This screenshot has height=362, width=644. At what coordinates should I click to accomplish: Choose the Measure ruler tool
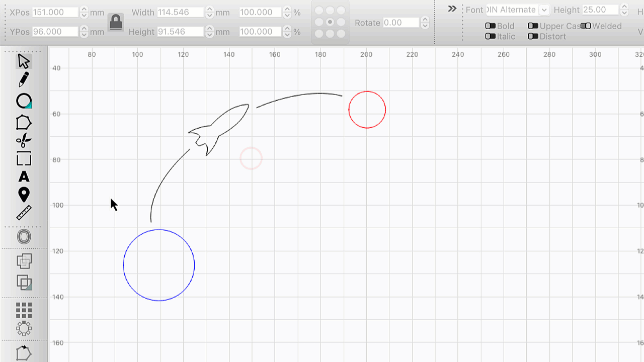click(24, 213)
